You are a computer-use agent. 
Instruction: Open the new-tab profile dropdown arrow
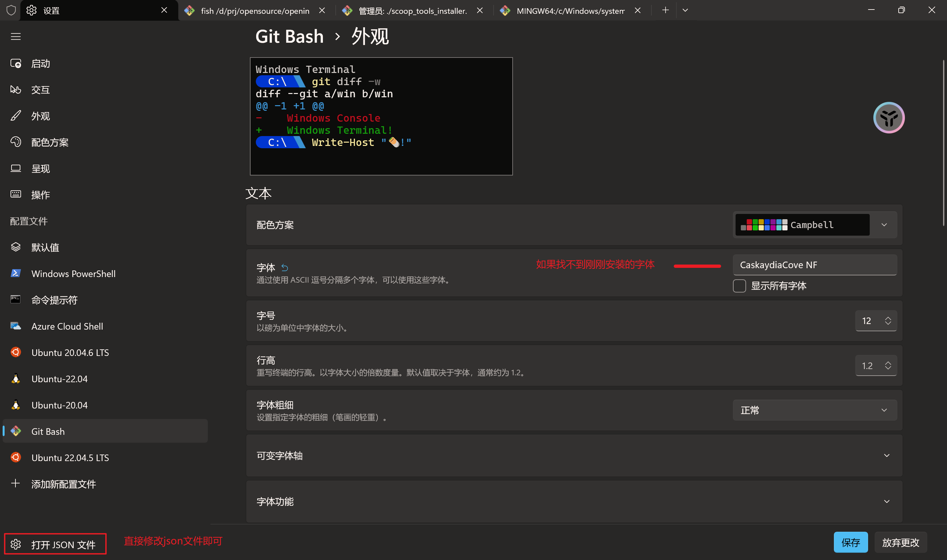(x=685, y=10)
